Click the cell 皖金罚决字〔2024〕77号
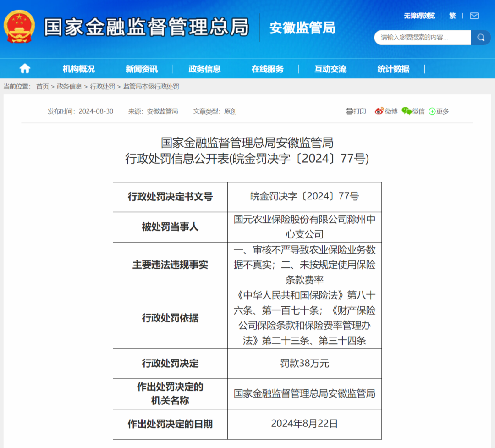Screen dimensions: 495x448 304,197
